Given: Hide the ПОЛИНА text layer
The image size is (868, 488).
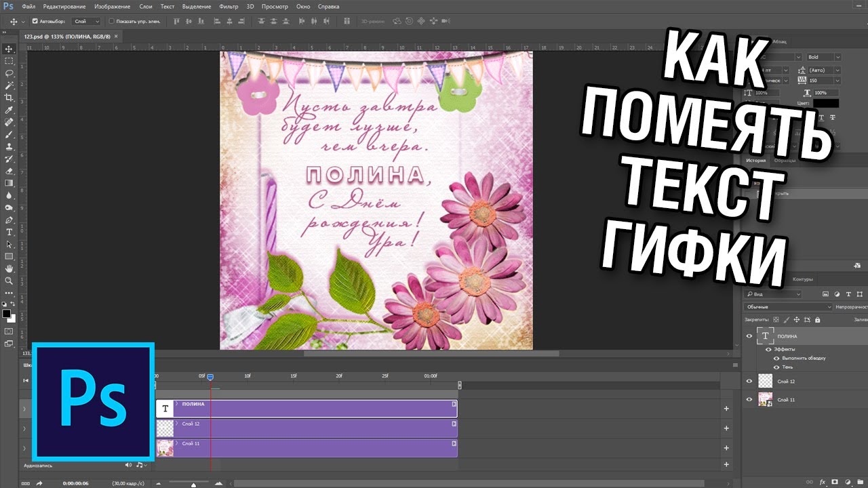Looking at the screenshot, I should tap(749, 335).
